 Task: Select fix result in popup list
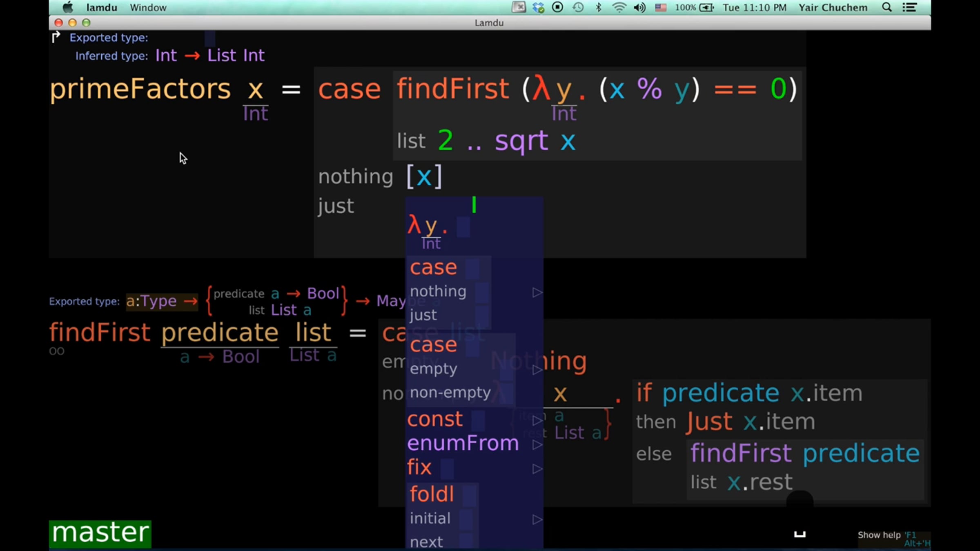click(419, 467)
